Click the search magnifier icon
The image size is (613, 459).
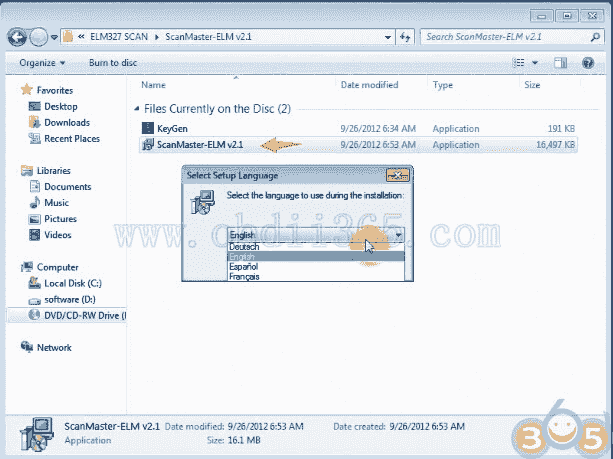tap(595, 37)
